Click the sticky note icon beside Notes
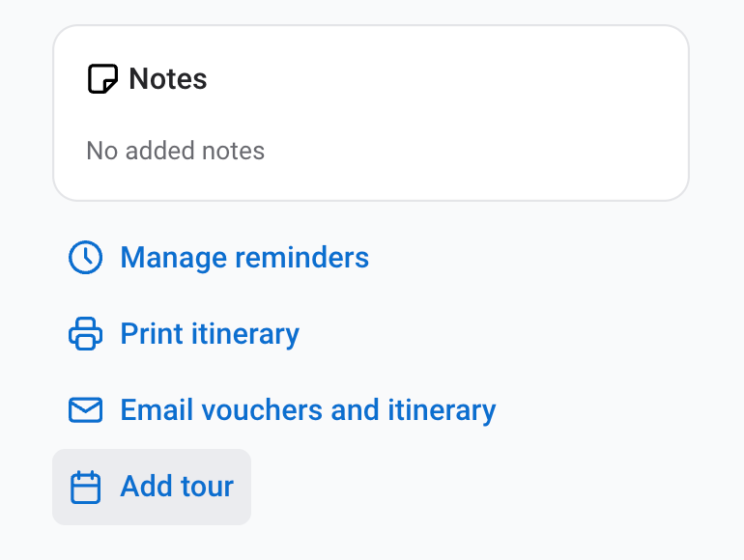744x560 pixels. click(102, 78)
